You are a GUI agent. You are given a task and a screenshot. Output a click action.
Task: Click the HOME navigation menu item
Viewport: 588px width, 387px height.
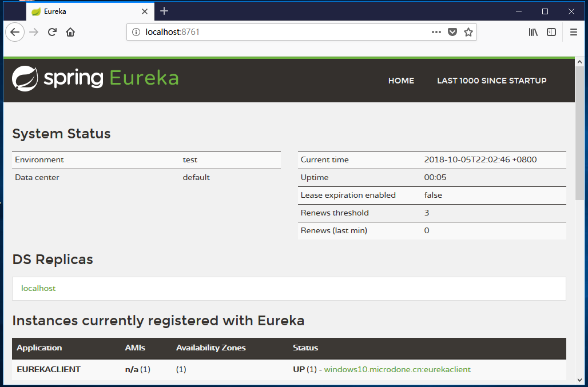pyautogui.click(x=401, y=81)
